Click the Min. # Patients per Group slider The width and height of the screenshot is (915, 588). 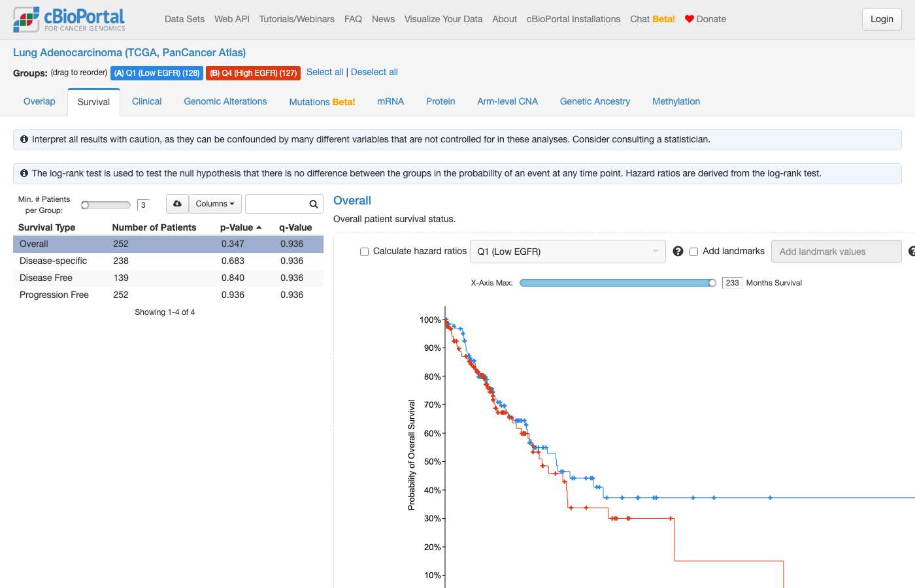click(106, 205)
